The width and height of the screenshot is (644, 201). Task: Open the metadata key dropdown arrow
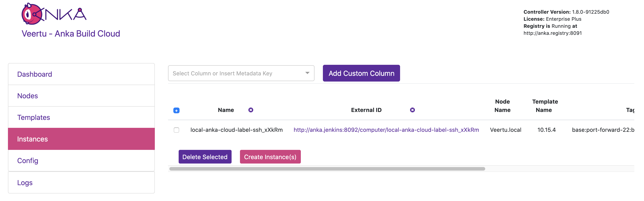(x=307, y=73)
